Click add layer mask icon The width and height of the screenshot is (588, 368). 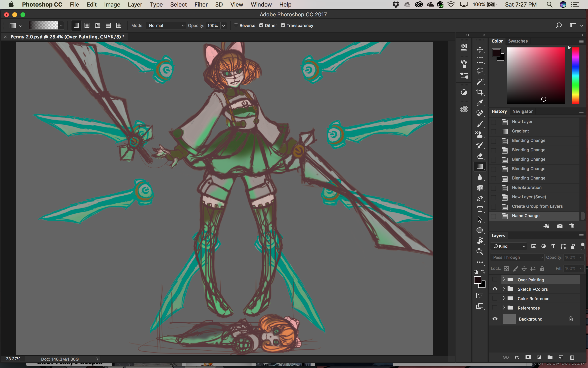pyautogui.click(x=528, y=357)
